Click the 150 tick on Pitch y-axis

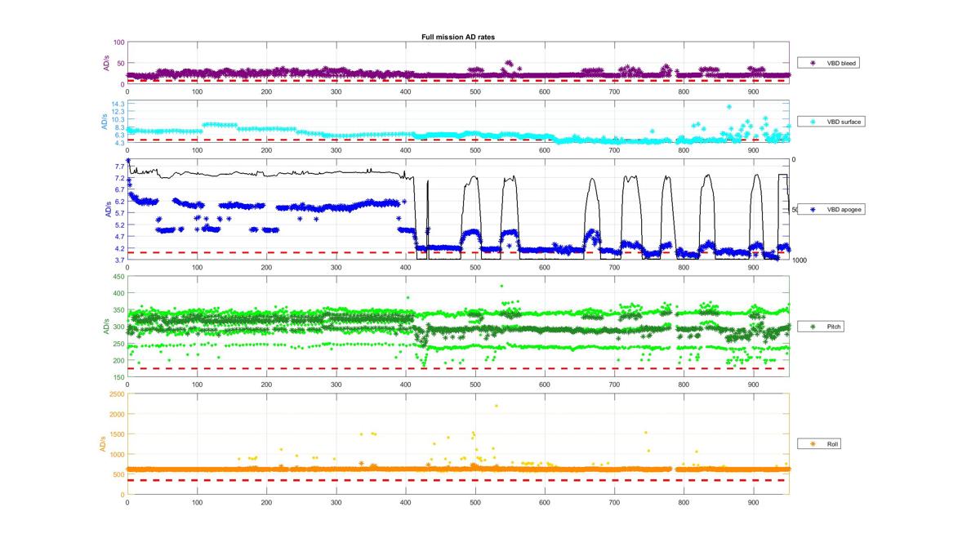[x=119, y=377]
